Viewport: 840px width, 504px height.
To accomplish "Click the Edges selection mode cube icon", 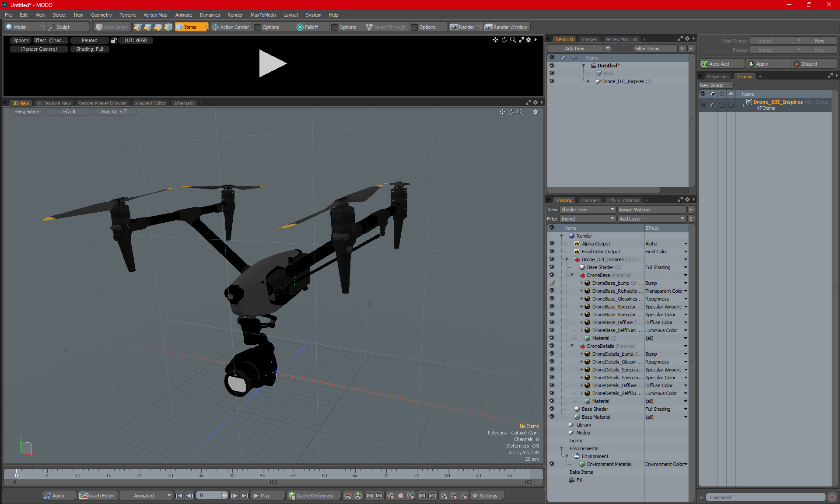I will (148, 27).
